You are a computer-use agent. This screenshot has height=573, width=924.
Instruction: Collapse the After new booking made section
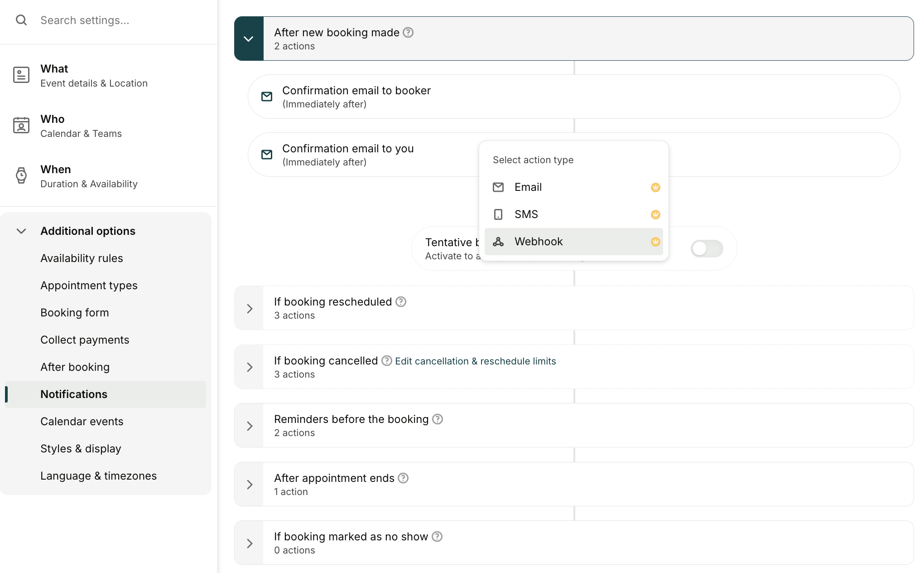[248, 38]
